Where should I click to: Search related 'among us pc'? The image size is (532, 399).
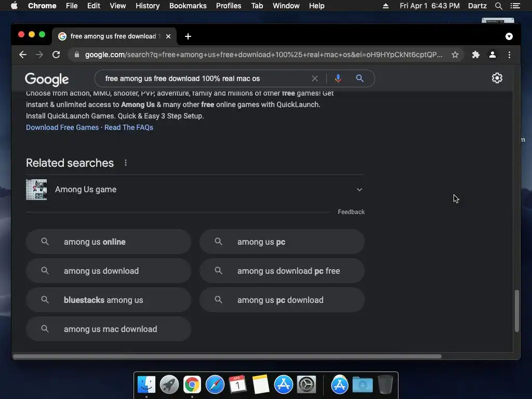pyautogui.click(x=282, y=242)
